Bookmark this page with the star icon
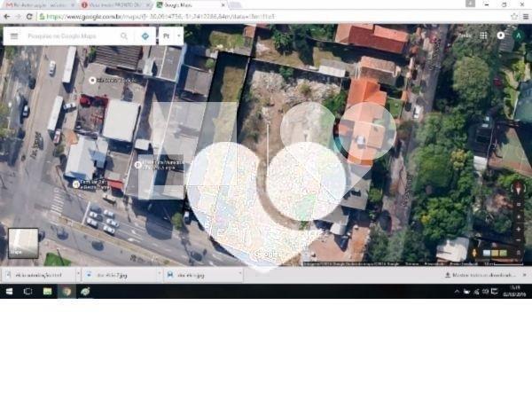 pos(514,17)
